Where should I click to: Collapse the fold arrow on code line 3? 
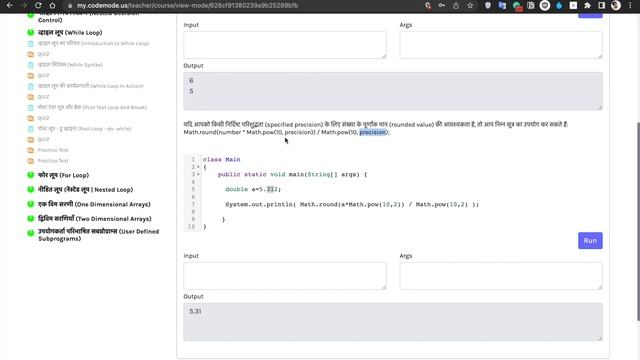pyautogui.click(x=198, y=174)
